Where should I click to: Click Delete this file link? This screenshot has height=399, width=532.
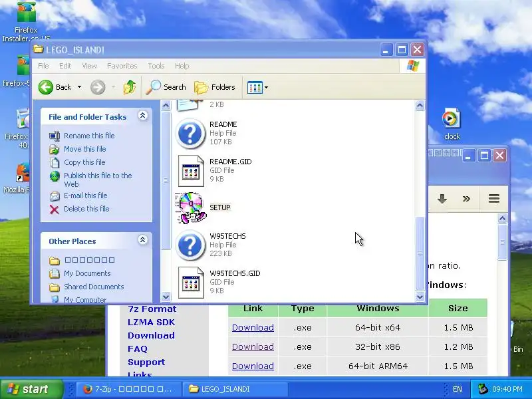click(x=86, y=209)
